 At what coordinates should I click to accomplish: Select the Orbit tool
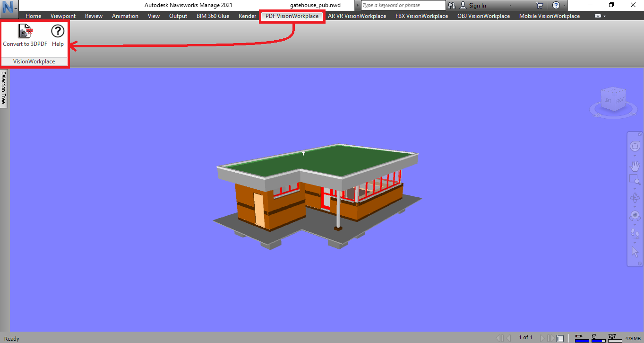635,198
